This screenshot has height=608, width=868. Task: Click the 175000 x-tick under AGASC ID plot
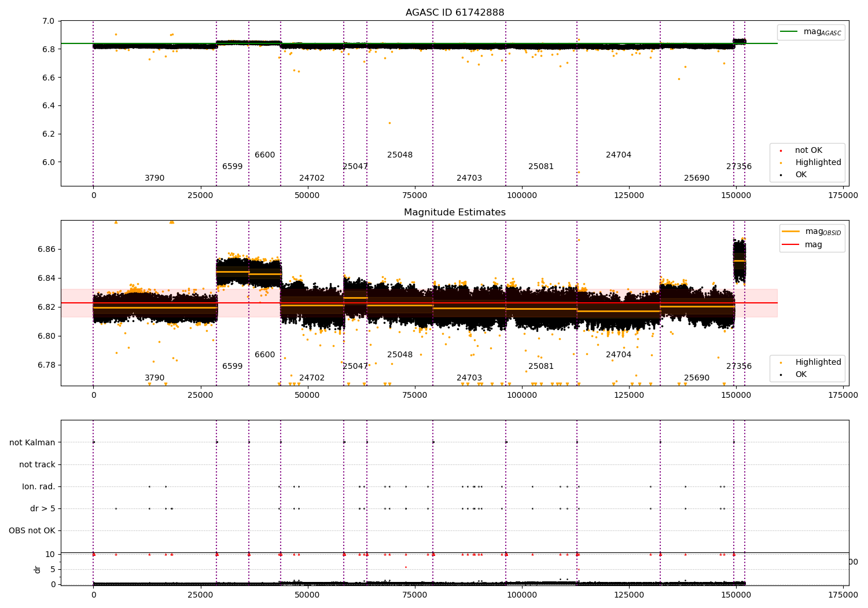[x=843, y=196]
